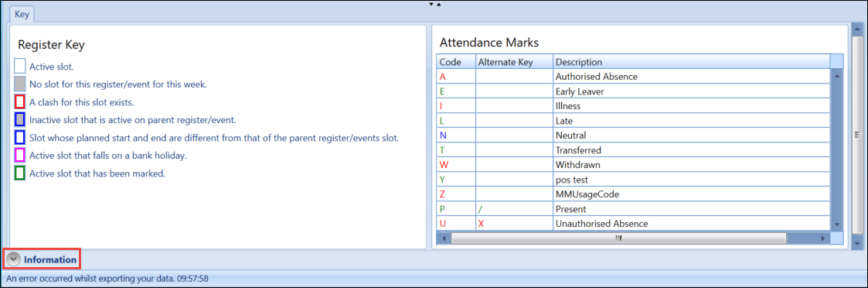
Task: Click the 'A clash for this slot exists' text
Action: pyautogui.click(x=81, y=102)
